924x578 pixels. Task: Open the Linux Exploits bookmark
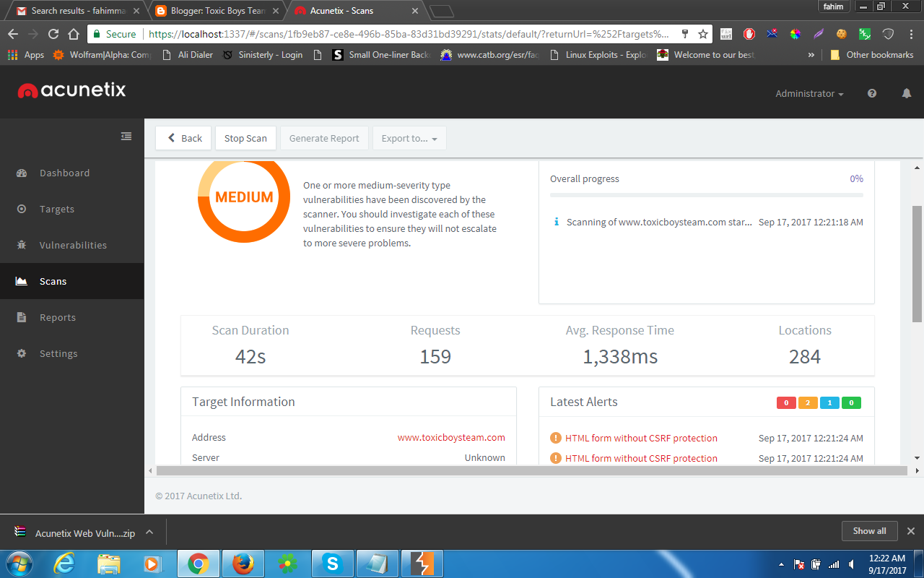click(x=599, y=55)
